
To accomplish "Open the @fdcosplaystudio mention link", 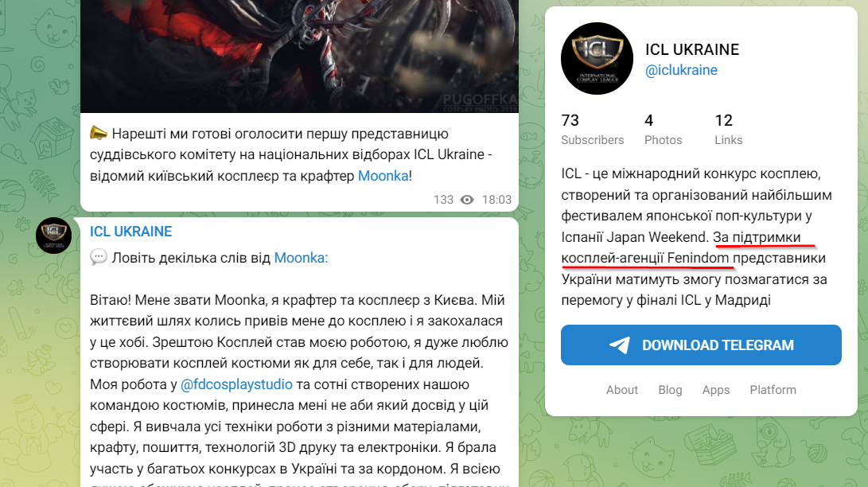I will 236,384.
